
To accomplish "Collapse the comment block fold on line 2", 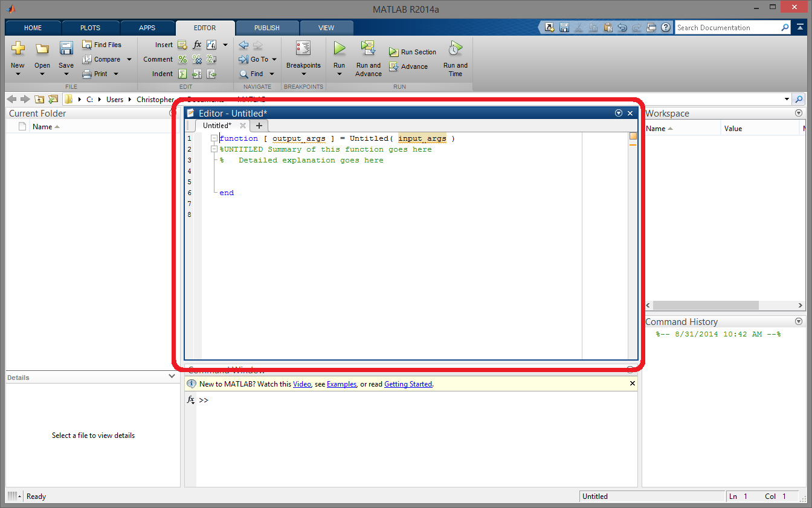I will (214, 149).
